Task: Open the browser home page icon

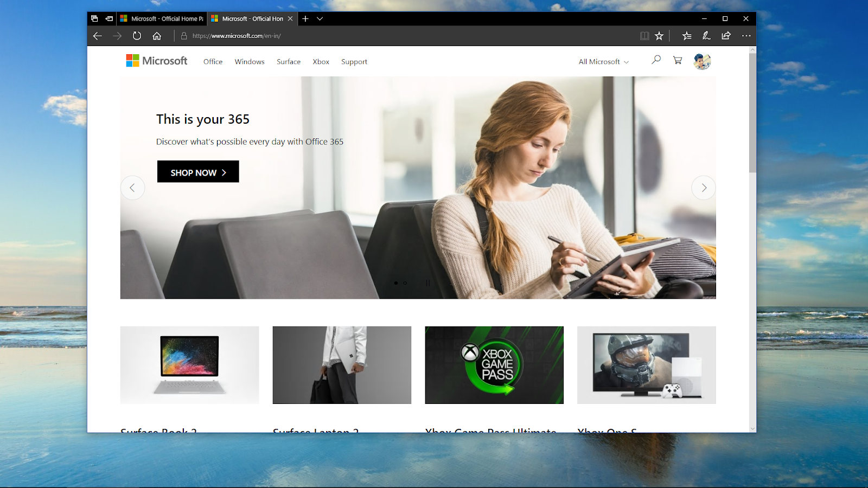Action: click(x=157, y=36)
